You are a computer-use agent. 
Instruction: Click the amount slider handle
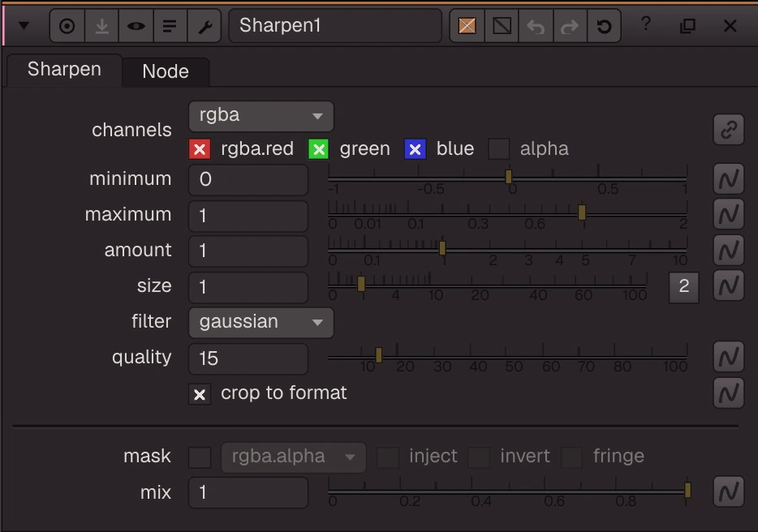pos(442,248)
